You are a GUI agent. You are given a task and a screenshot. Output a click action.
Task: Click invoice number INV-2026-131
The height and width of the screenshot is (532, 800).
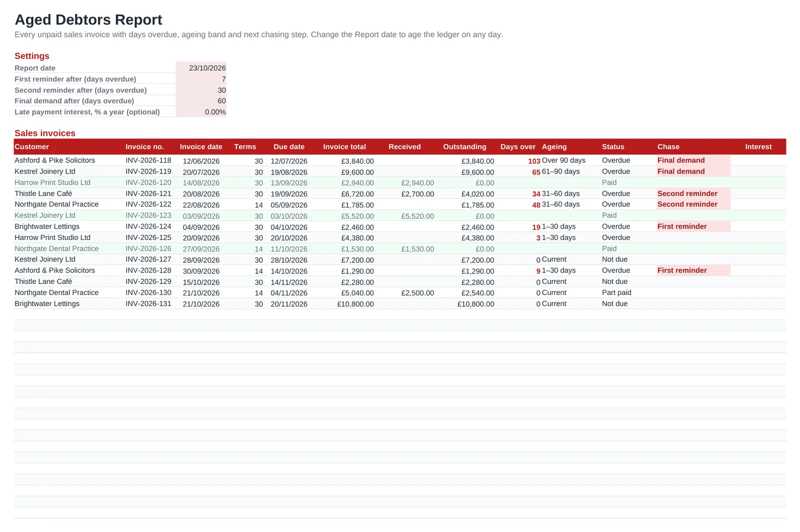(148, 303)
